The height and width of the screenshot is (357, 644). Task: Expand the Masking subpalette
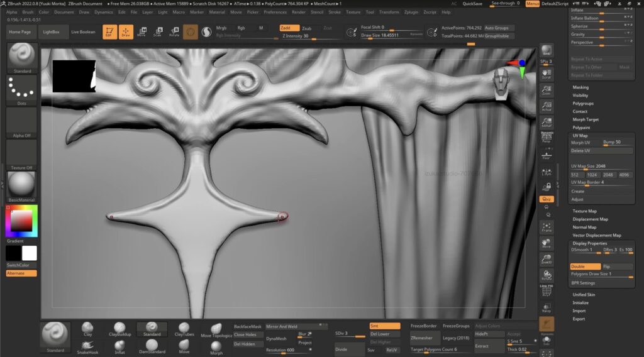[x=580, y=87]
